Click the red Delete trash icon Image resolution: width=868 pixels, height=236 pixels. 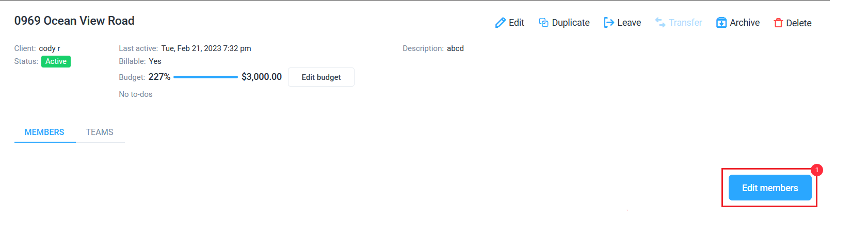click(778, 23)
